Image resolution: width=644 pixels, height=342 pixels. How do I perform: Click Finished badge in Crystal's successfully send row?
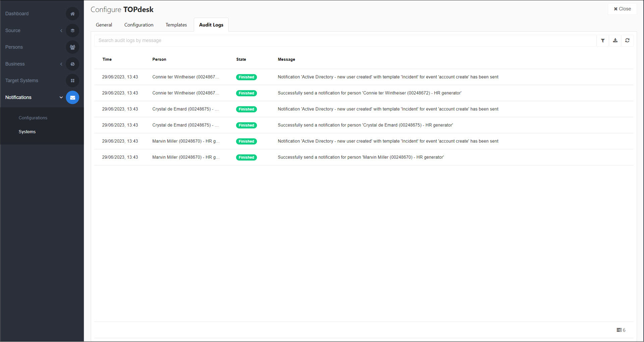tap(247, 126)
